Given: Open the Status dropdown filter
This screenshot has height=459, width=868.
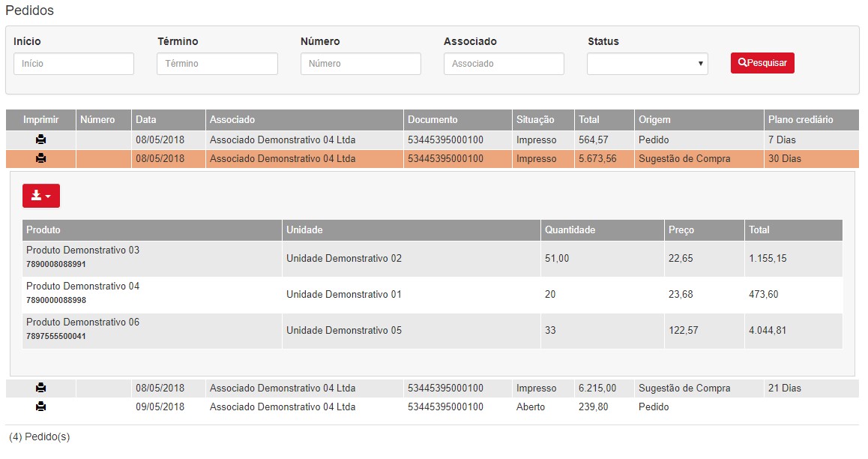Looking at the screenshot, I should click(x=647, y=64).
